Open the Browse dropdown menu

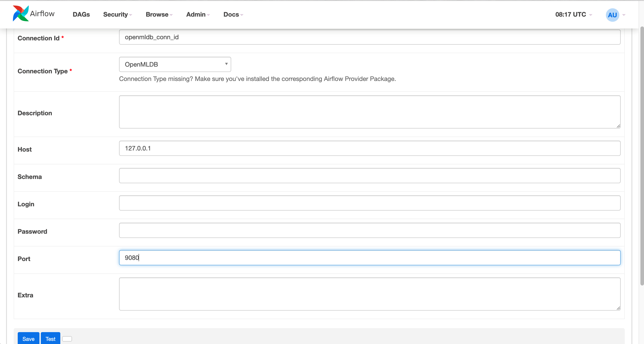click(157, 15)
